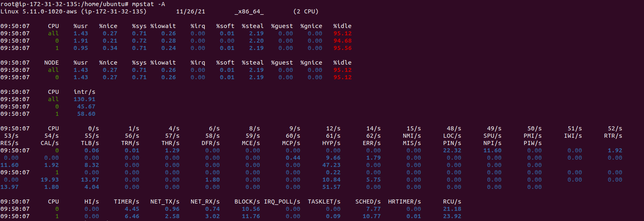Click the 'CAL/s' column header
This screenshot has height=221, width=644.
tap(50, 143)
